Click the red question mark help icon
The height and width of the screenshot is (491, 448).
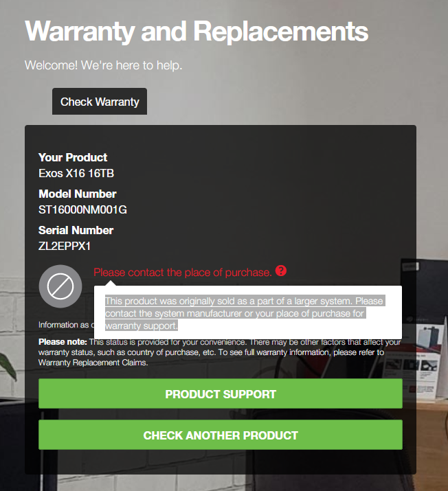click(x=281, y=271)
